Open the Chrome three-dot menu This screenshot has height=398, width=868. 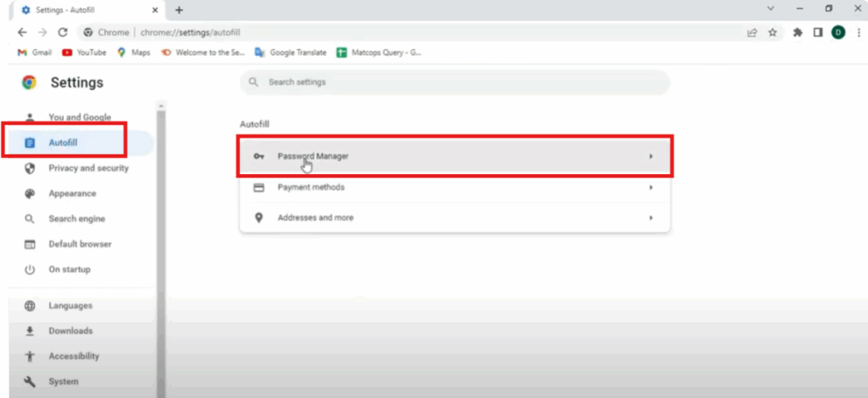tap(858, 33)
